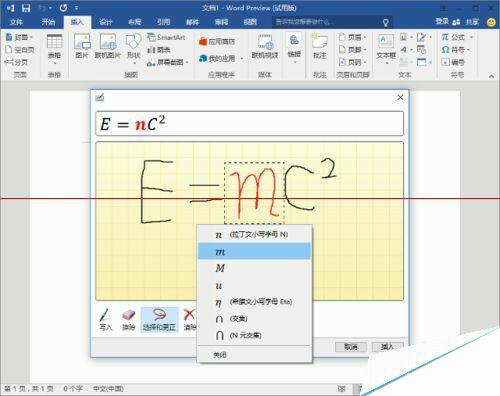The width and height of the screenshot is (500, 396).
Task: Collapse the ribbon with the chevron
Action: click(x=491, y=76)
